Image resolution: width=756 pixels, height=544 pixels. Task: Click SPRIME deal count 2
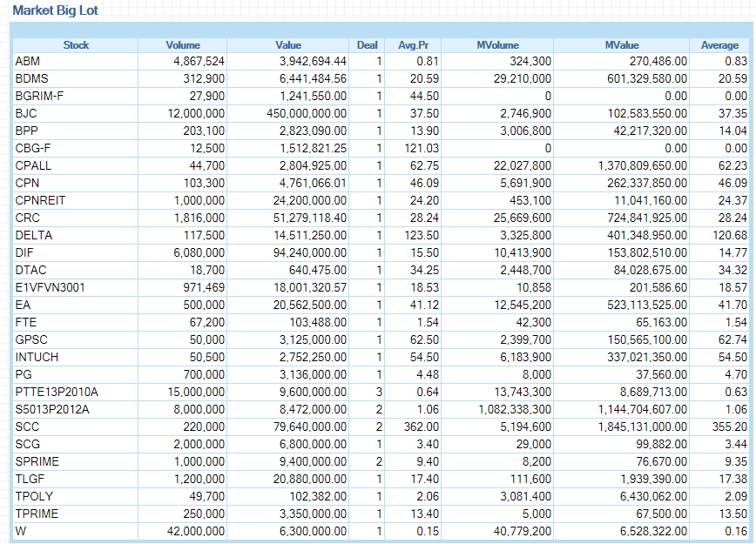379,461
